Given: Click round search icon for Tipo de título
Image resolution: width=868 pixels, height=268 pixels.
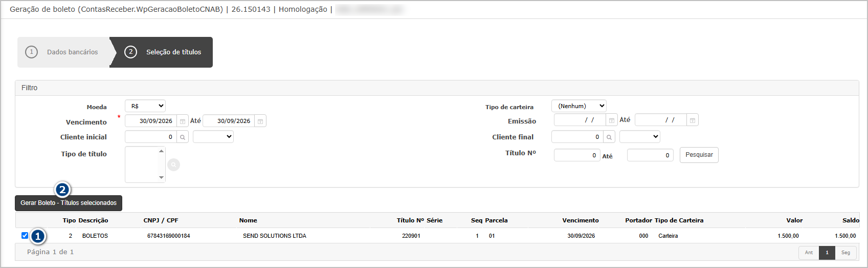Looking at the screenshot, I should click(174, 165).
